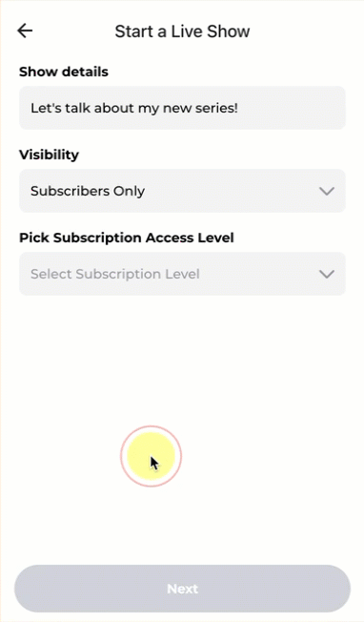Place cursor in 'Let's talk about my new series!' text
364x622 pixels.
[134, 108]
